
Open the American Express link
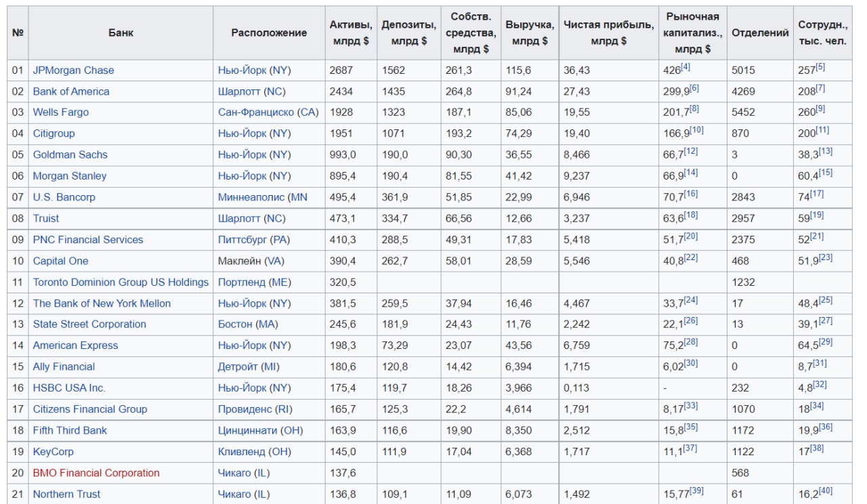[75, 345]
